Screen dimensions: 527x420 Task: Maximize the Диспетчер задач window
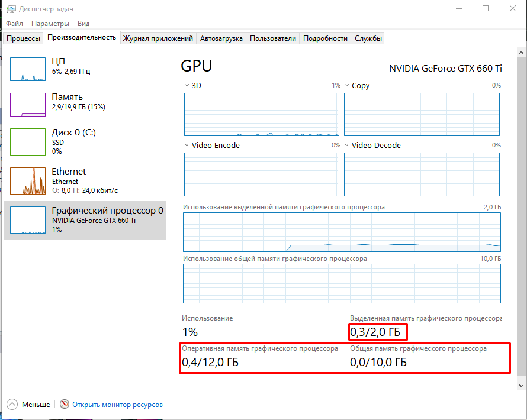486,8
